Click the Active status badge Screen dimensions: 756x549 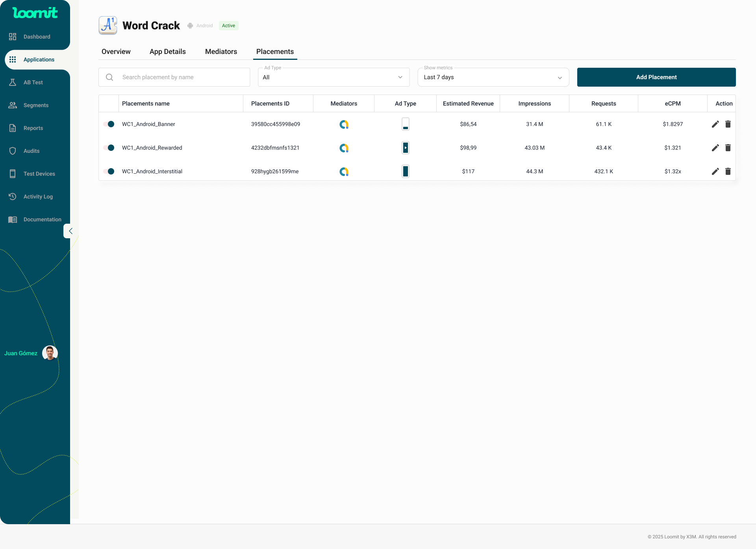(x=228, y=26)
